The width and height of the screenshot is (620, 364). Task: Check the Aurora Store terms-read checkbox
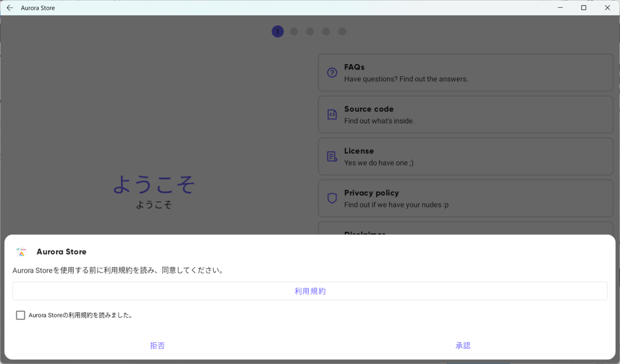click(x=21, y=315)
